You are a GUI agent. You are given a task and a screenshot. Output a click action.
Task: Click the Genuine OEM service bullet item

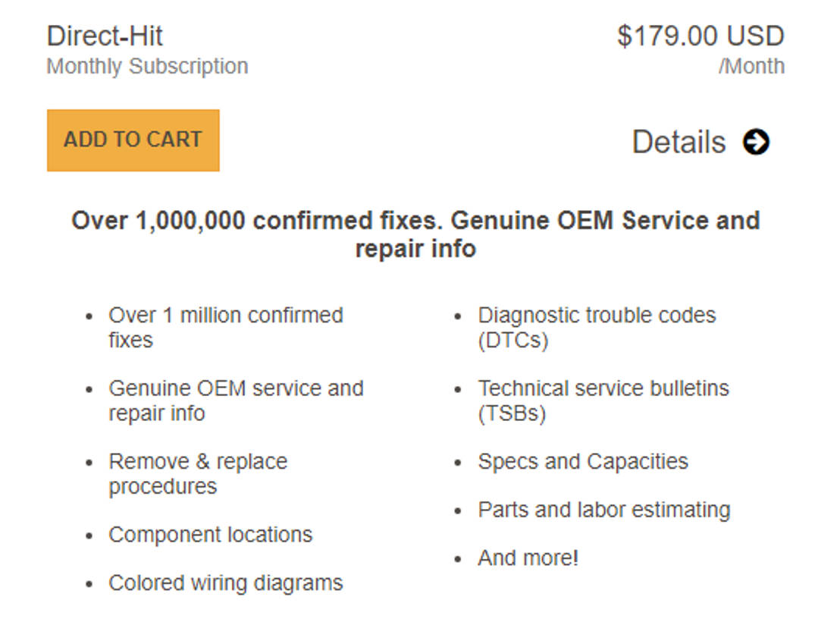(237, 400)
